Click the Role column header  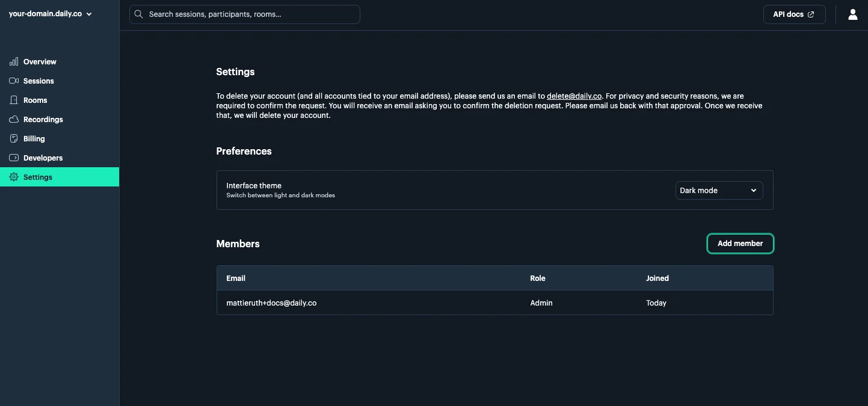click(538, 278)
